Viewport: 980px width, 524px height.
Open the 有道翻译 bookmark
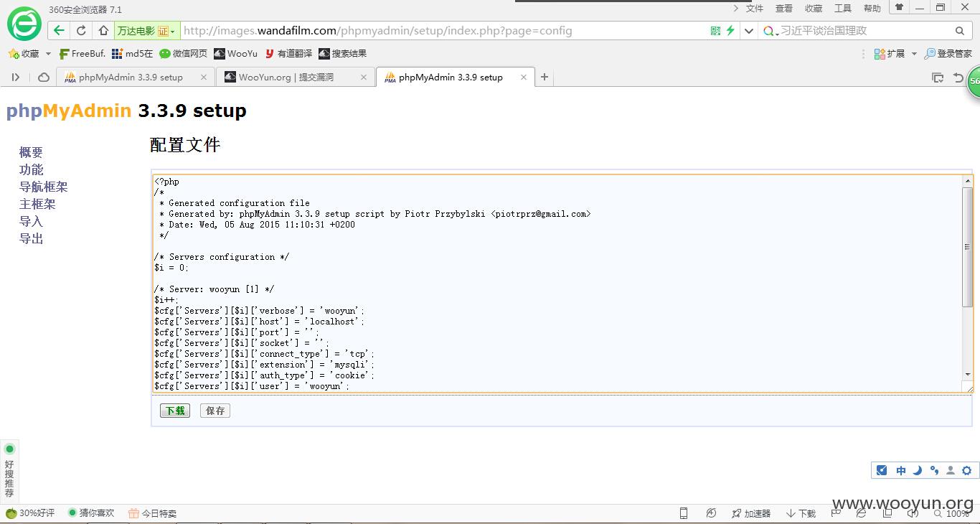pyautogui.click(x=288, y=54)
